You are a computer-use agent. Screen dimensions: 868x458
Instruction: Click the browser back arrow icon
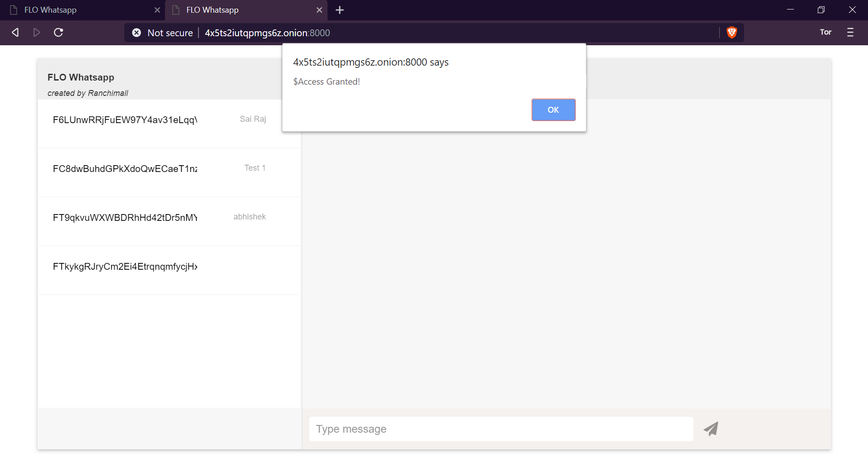pyautogui.click(x=15, y=32)
